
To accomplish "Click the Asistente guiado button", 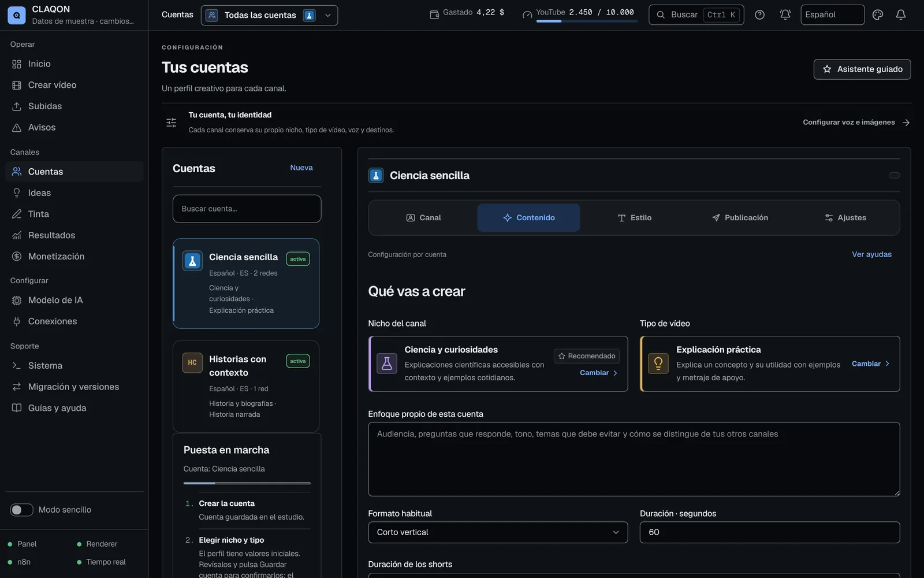I will [x=862, y=69].
